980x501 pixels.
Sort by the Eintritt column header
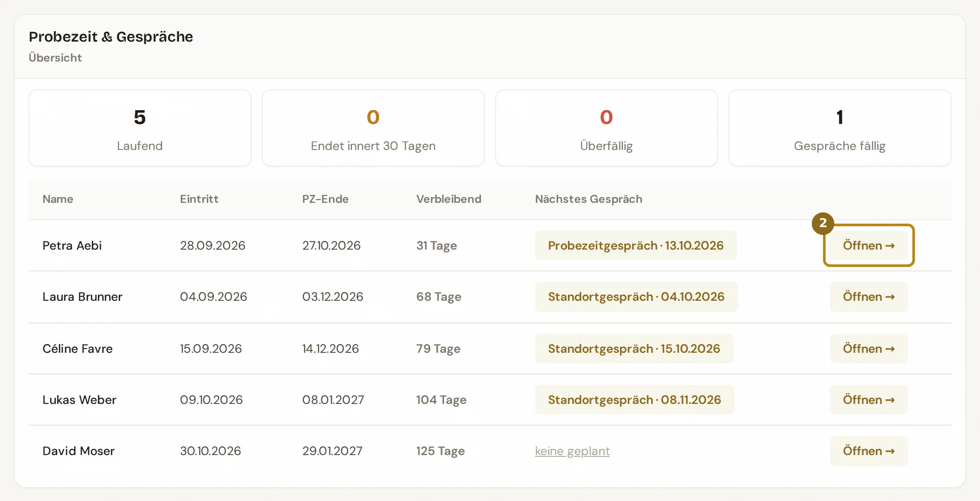(199, 199)
